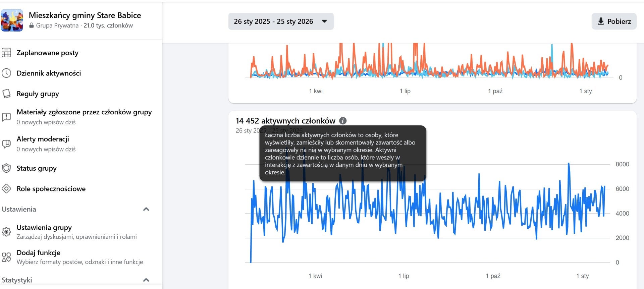Select the Status grupy menu entry
Screen dimensions: 644x289
80,168
